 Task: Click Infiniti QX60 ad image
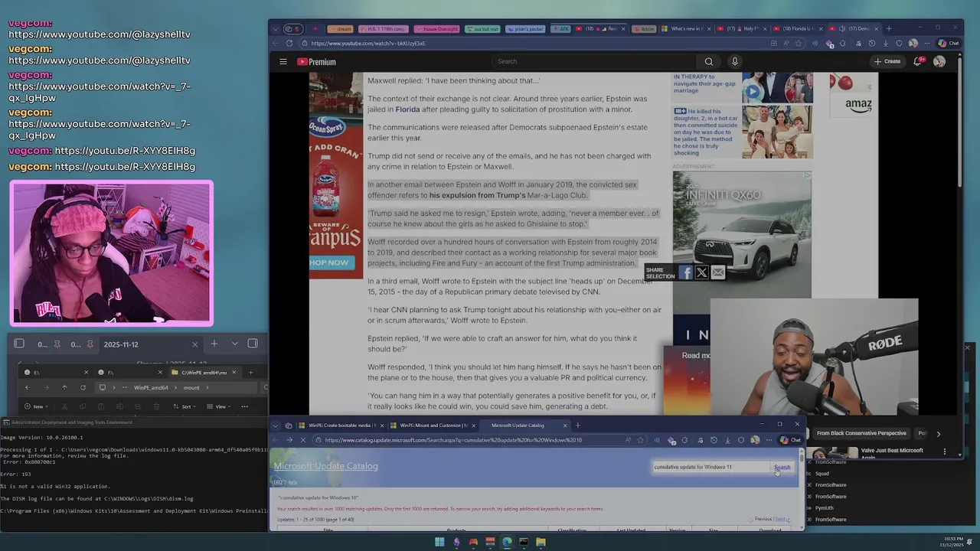click(x=742, y=234)
